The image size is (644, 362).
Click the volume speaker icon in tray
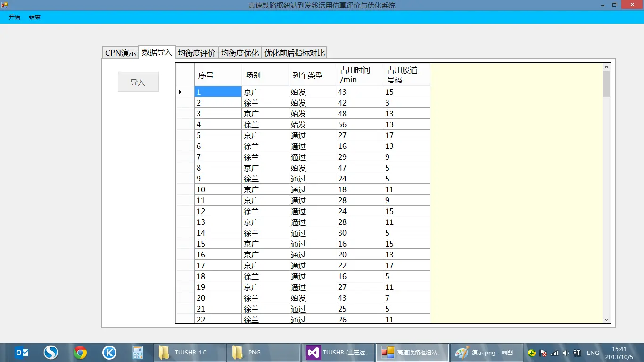tap(566, 353)
